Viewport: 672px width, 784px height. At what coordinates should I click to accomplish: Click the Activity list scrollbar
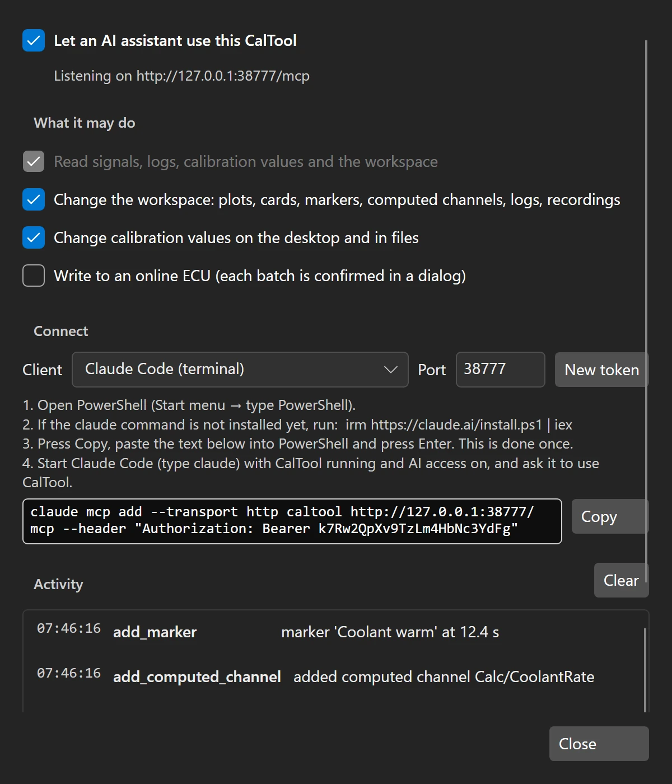tap(645, 670)
